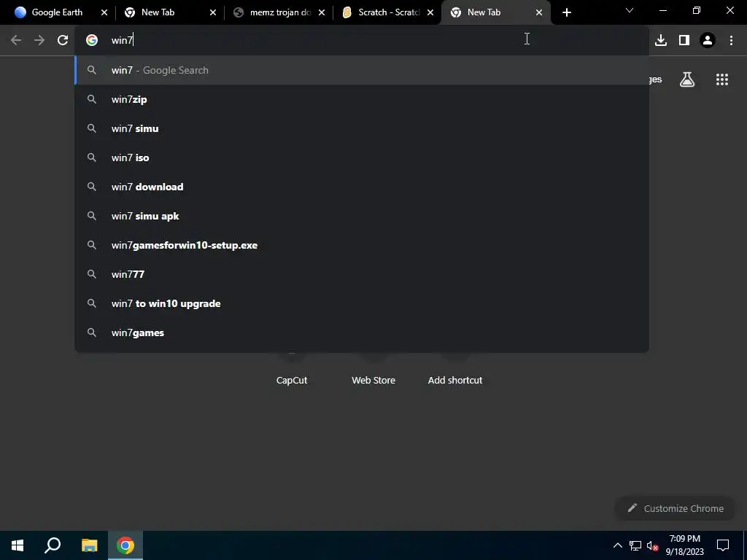The image size is (747, 560).
Task: Open the Windows Start menu
Action: pyautogui.click(x=18, y=545)
